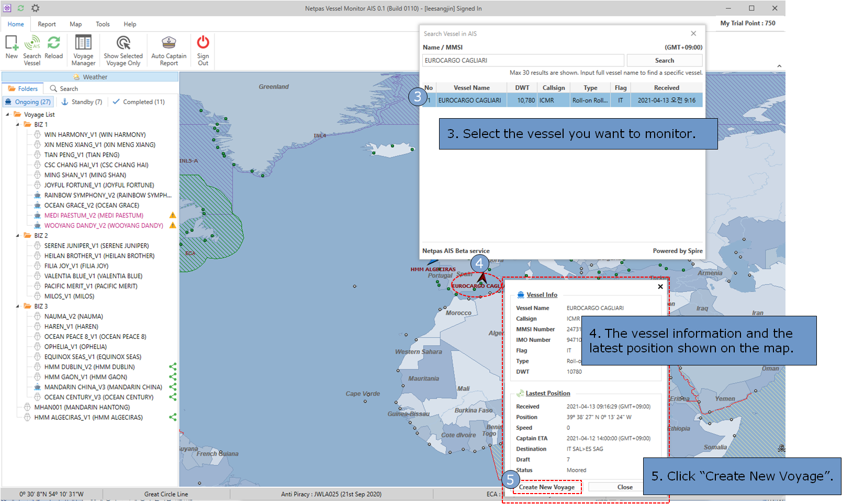Select RAINBOW SYMPHONY_V2 voyage

pos(108,196)
